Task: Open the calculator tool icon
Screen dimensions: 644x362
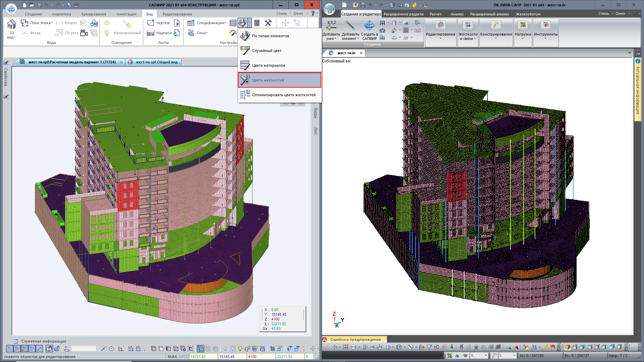Action: [x=257, y=23]
